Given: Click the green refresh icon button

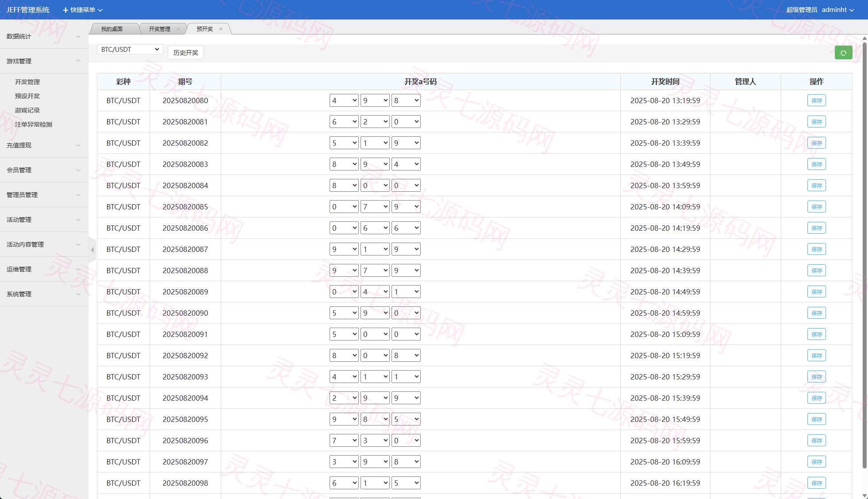Looking at the screenshot, I should coord(843,53).
